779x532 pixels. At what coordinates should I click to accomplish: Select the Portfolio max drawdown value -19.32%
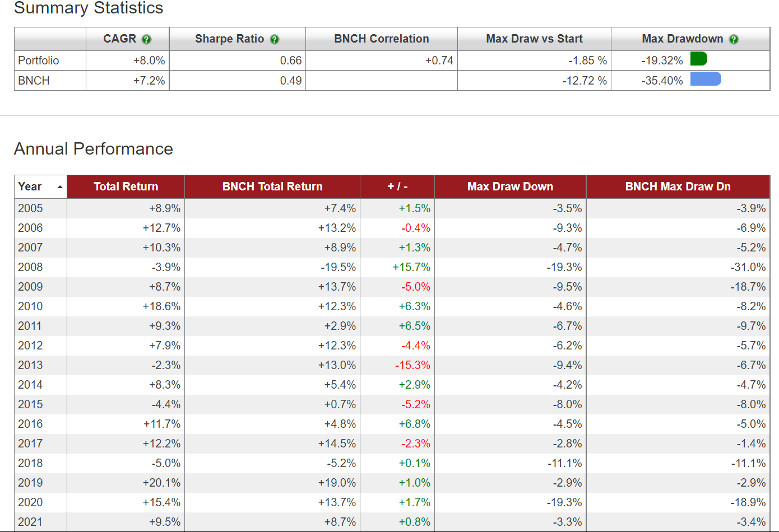click(x=662, y=60)
